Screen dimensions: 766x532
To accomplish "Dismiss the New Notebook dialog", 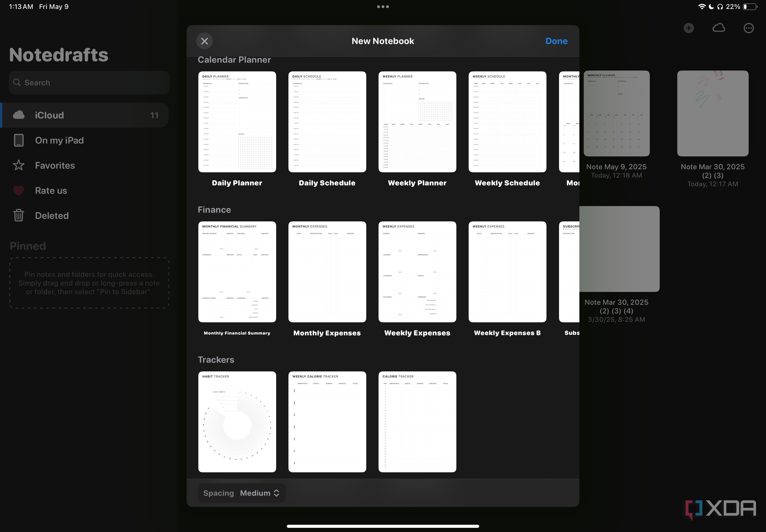I will tap(204, 41).
